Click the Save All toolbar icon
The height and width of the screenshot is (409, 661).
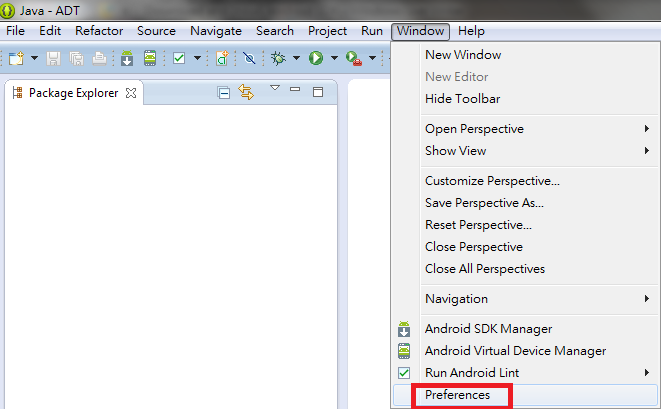click(76, 58)
